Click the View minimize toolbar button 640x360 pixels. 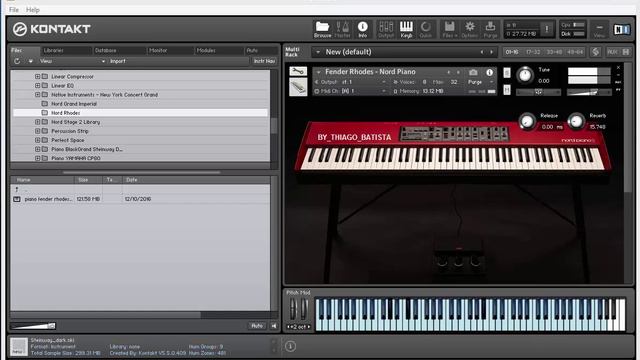599,29
